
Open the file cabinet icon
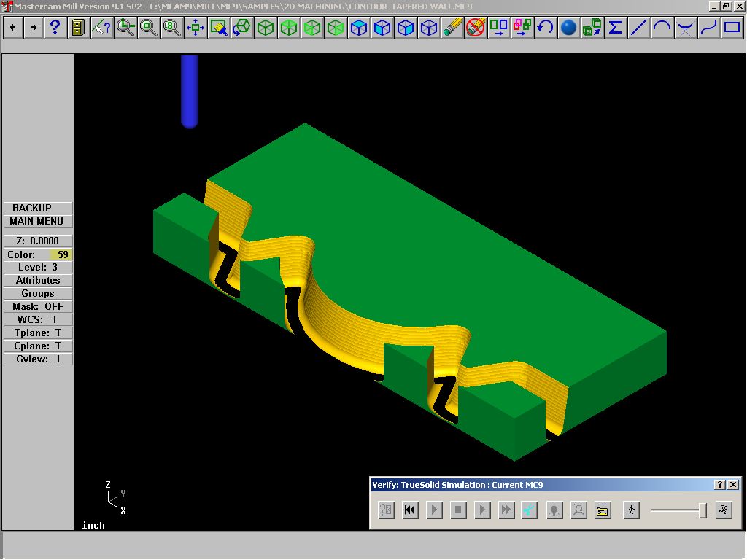(x=78, y=28)
